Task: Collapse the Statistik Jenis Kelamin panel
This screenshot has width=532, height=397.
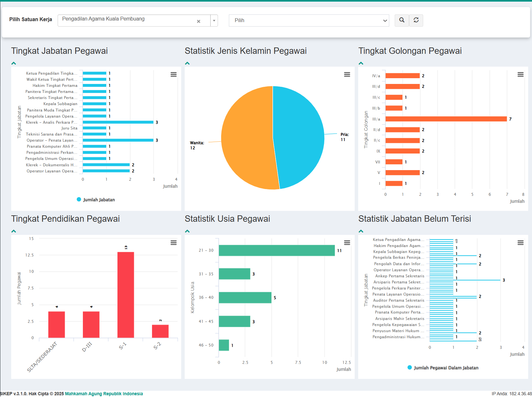Action: tap(187, 63)
